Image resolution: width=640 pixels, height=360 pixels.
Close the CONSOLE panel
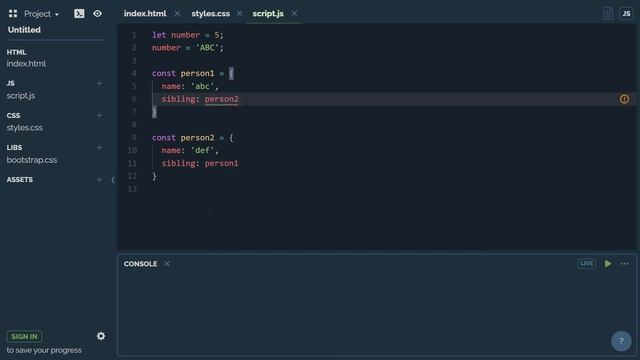[x=167, y=264]
